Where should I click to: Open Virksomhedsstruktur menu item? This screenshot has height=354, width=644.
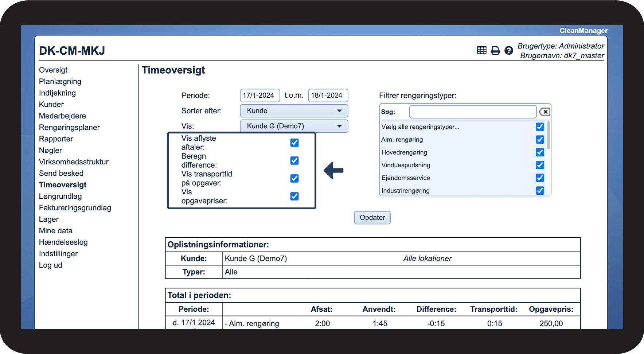[74, 162]
